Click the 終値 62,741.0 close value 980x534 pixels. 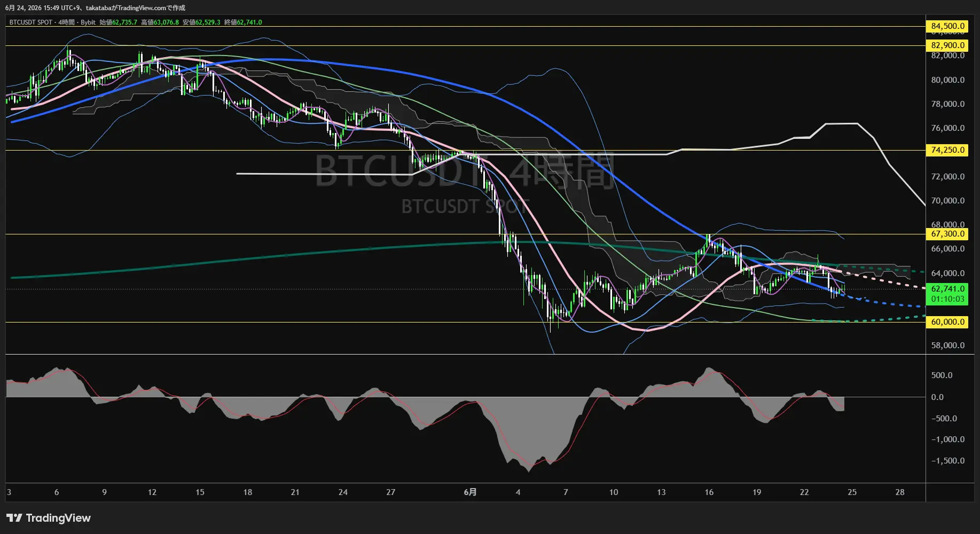[x=243, y=22]
